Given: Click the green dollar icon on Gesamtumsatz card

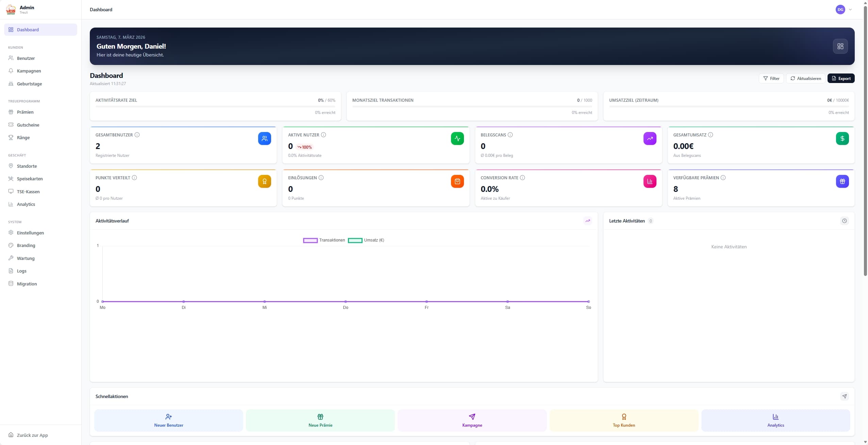Looking at the screenshot, I should [x=842, y=138].
